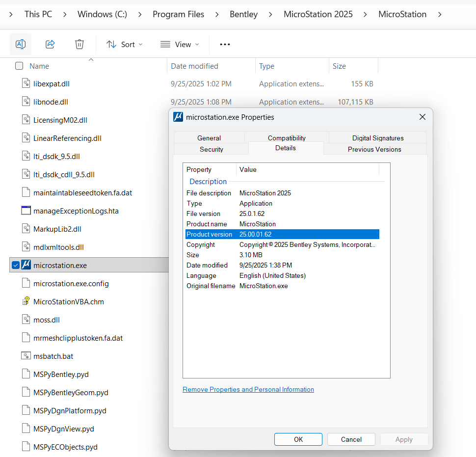Open the Sort dropdown
The image size is (476, 457).
125,44
